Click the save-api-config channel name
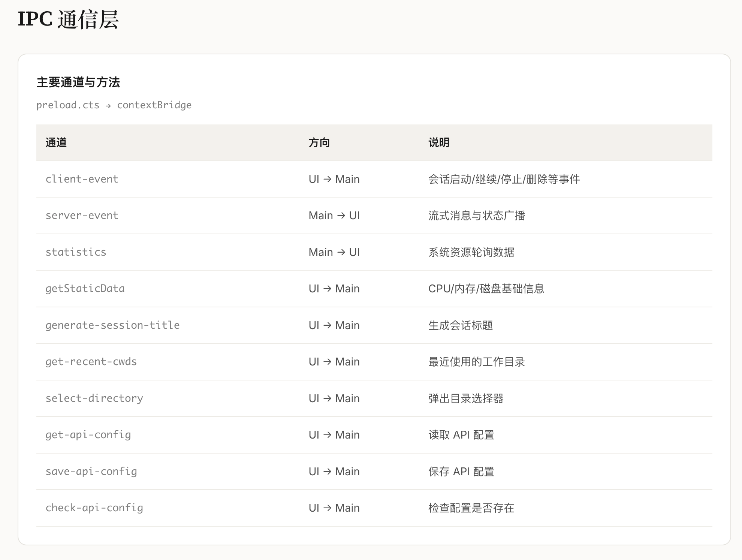Viewport: 742px width, 560px height. 91,472
